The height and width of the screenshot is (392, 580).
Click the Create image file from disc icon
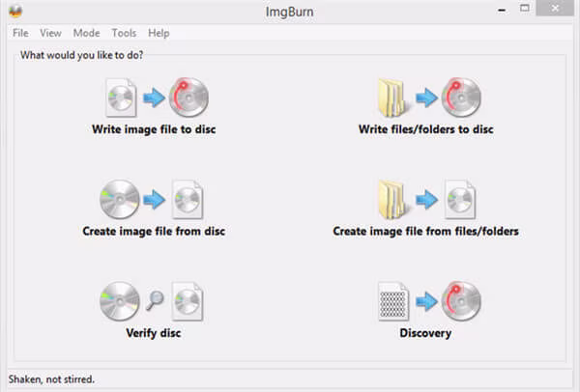pyautogui.click(x=154, y=200)
